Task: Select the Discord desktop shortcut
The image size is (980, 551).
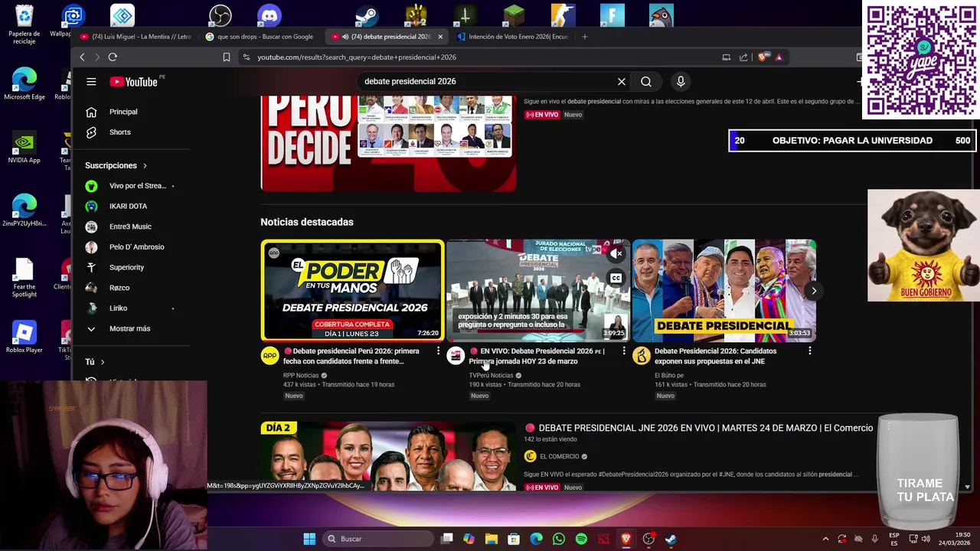Action: coord(269,15)
